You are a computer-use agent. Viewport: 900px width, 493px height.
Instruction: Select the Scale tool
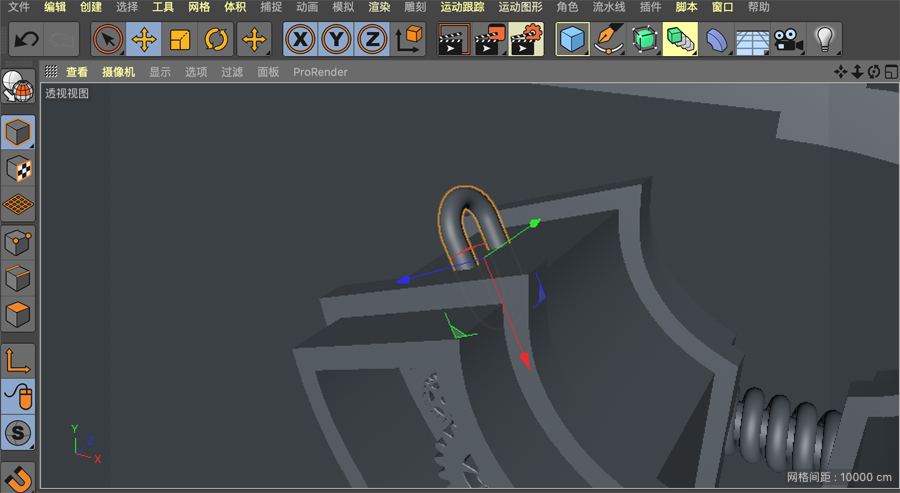pyautogui.click(x=180, y=40)
